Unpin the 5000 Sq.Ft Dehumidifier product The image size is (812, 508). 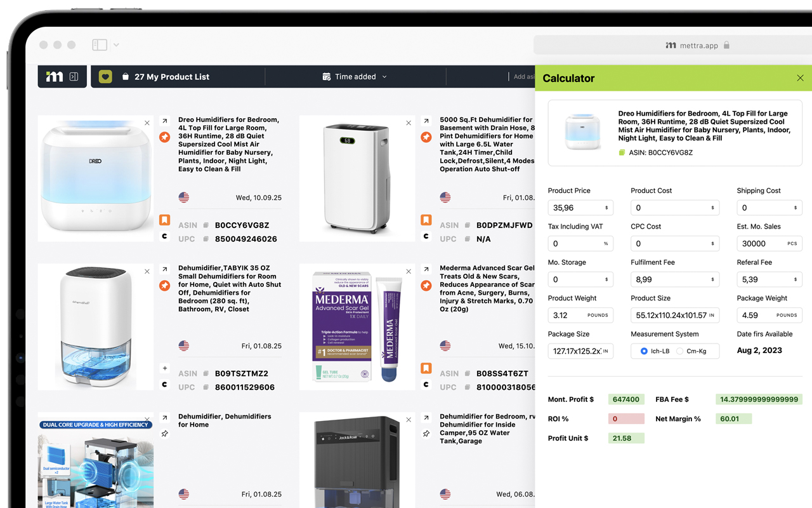(x=426, y=137)
